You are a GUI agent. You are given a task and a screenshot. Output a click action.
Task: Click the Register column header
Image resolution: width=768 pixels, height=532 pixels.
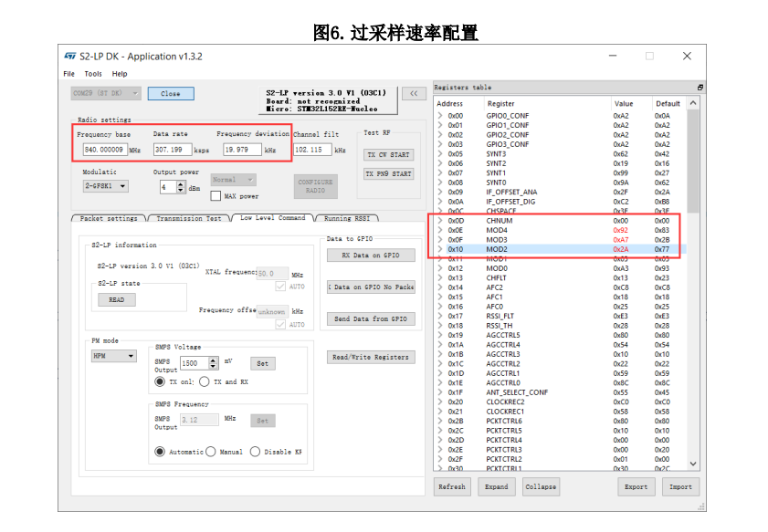[501, 104]
